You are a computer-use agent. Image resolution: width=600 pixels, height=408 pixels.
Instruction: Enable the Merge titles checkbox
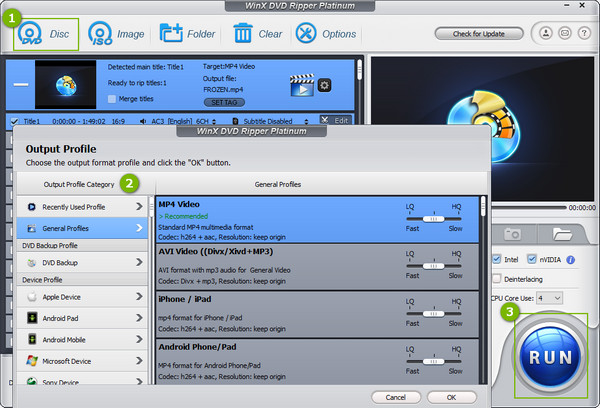(112, 99)
